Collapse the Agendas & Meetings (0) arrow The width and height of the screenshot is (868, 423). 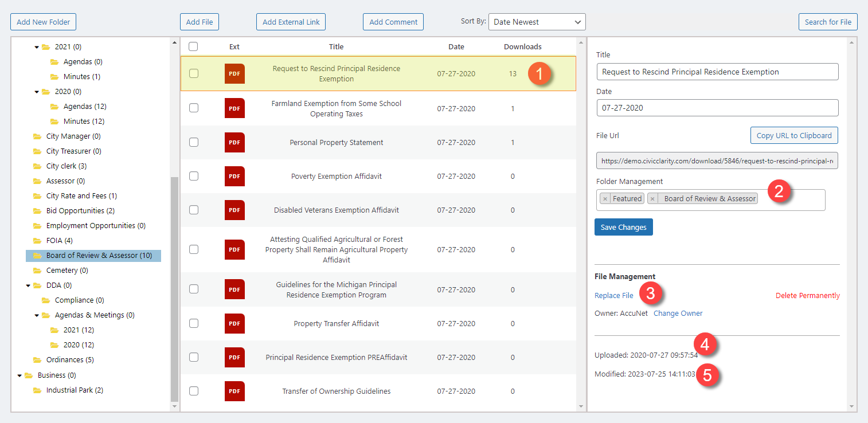(37, 315)
